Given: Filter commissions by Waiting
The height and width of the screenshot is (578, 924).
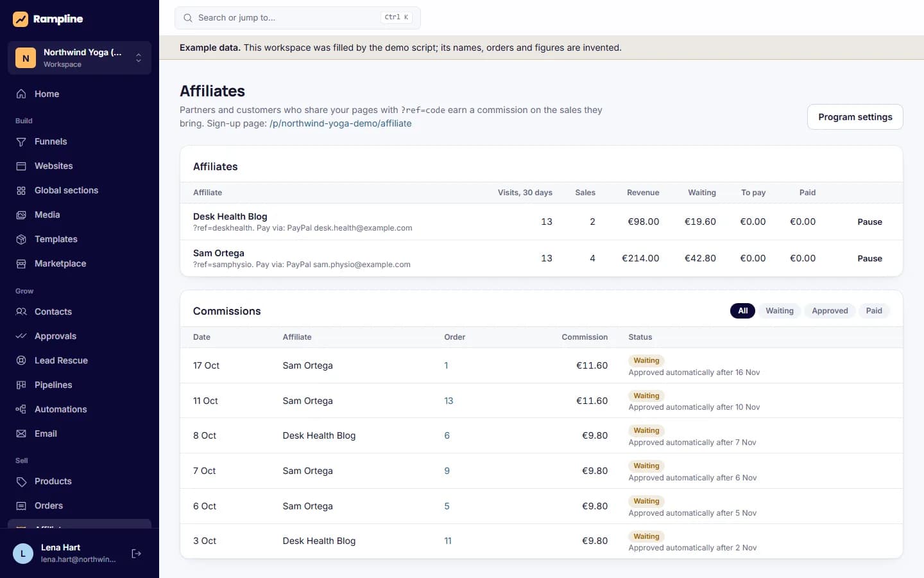Looking at the screenshot, I should [780, 311].
